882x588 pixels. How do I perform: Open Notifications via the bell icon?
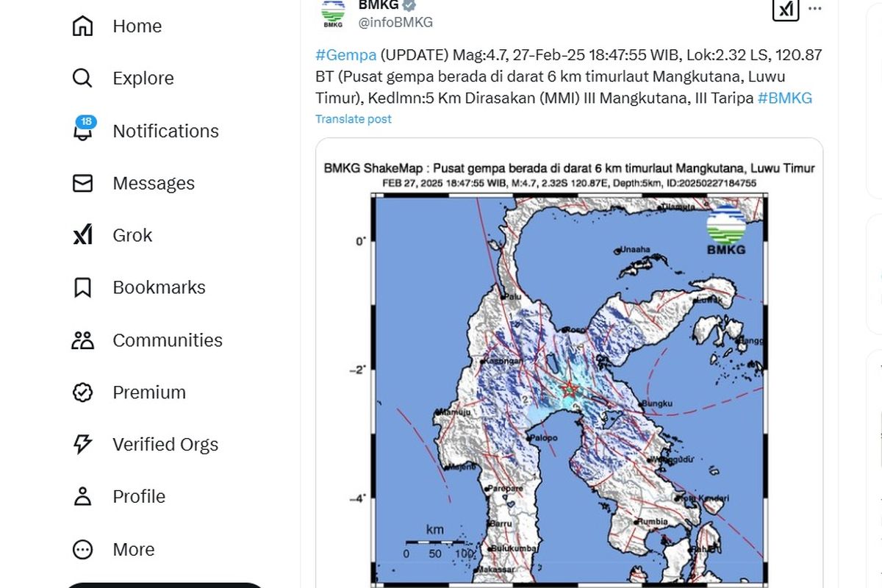(83, 131)
